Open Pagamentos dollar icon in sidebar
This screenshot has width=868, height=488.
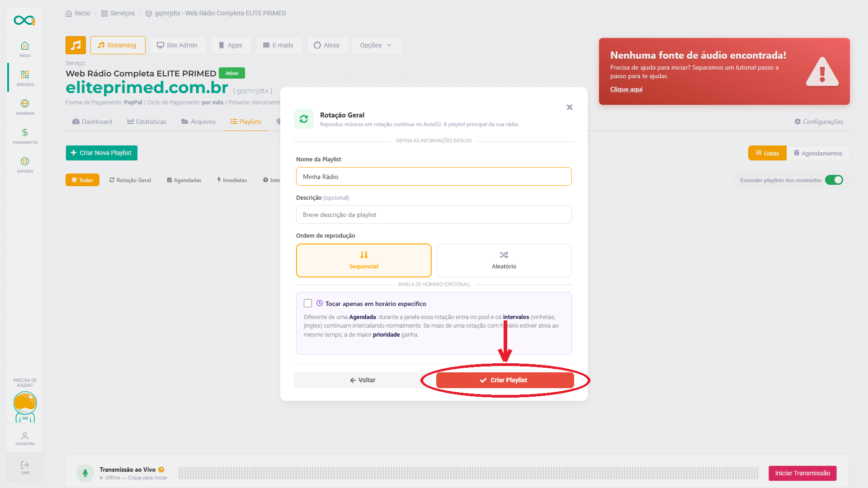click(x=25, y=136)
